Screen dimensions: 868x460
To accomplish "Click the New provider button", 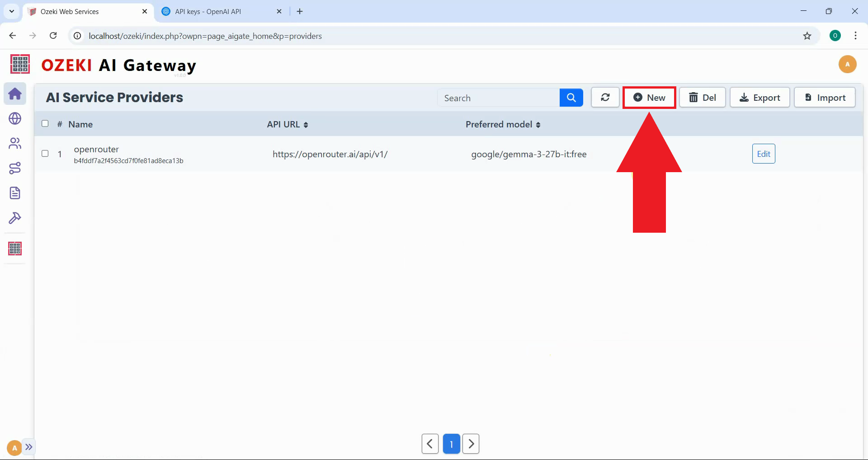I will point(649,97).
